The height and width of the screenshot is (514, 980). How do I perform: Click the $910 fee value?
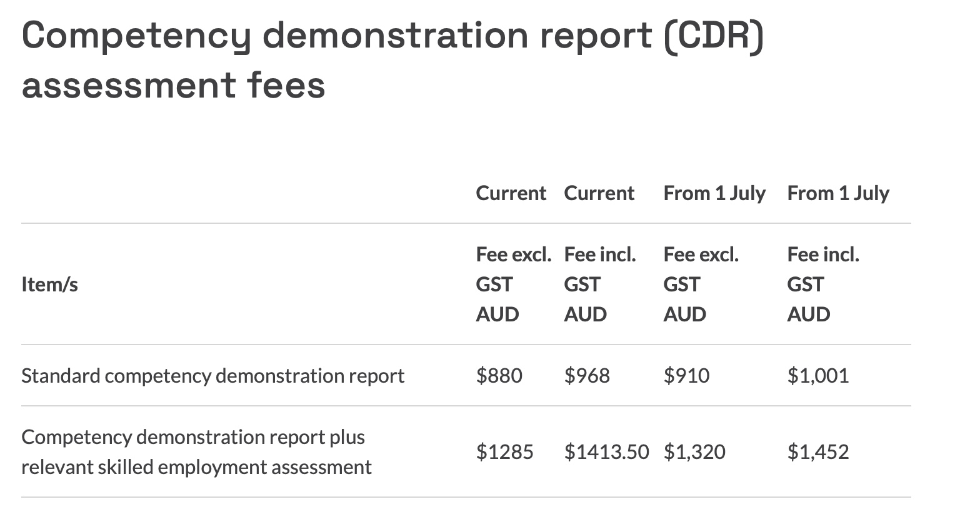686,376
